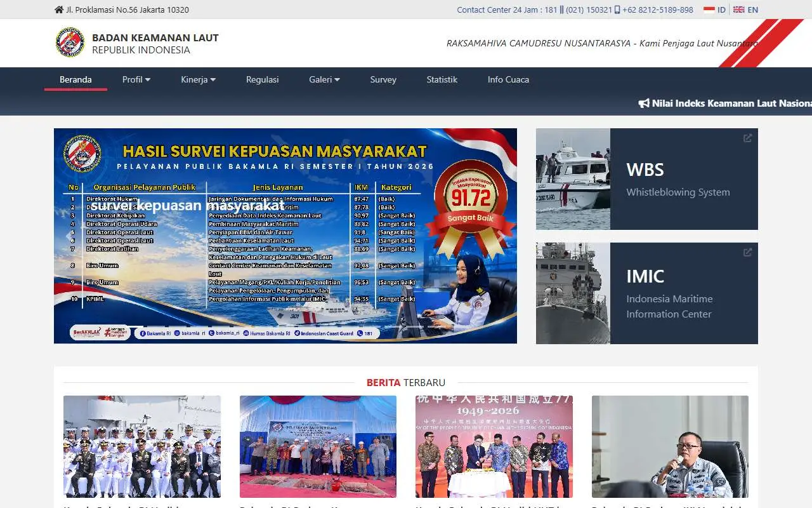
Task: Open the IMIC warship thumbnail
Action: pos(573,293)
